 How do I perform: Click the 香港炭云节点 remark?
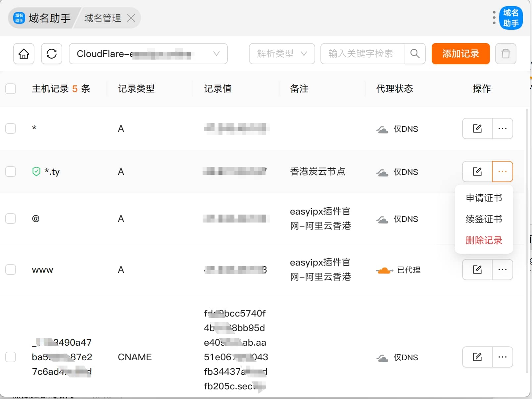pyautogui.click(x=318, y=172)
